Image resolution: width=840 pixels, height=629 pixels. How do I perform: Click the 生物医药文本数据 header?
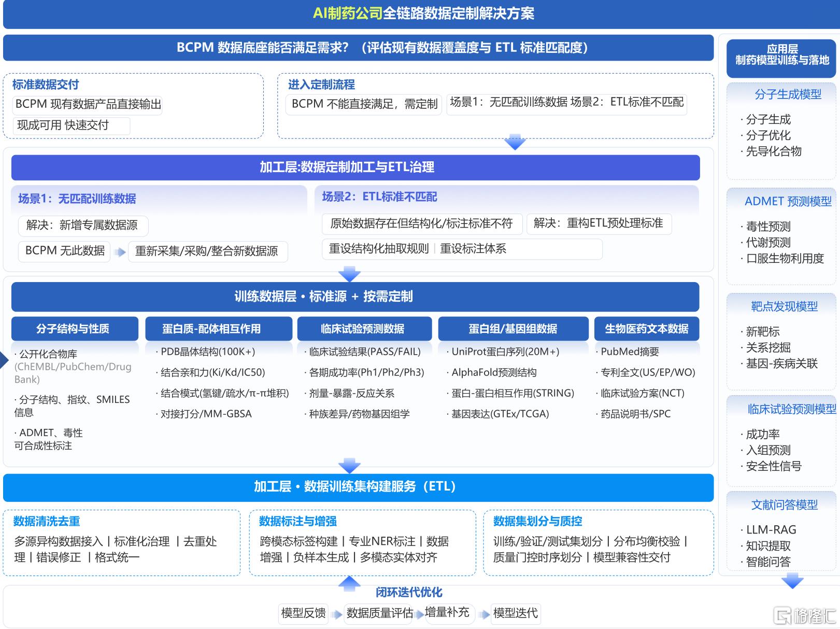[x=647, y=329]
